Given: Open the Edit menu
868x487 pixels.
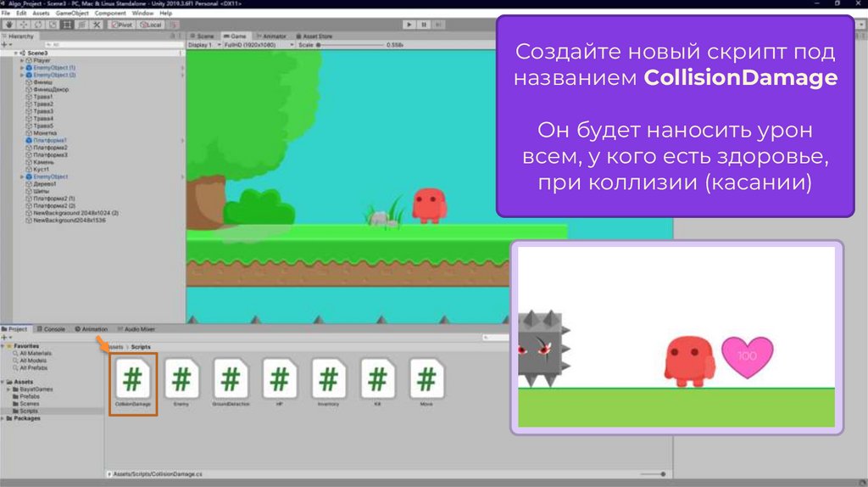Looking at the screenshot, I should tap(21, 13).
